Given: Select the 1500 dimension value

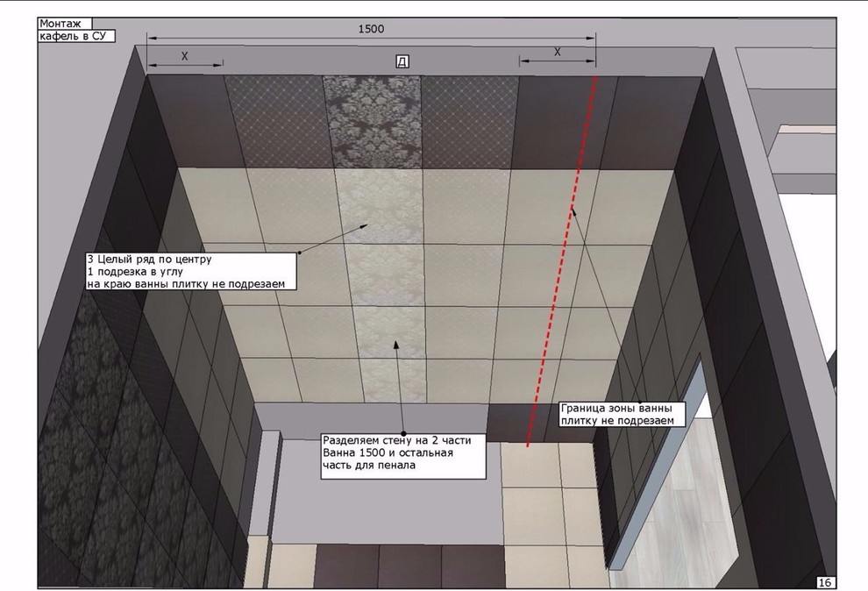Looking at the screenshot, I should [371, 29].
